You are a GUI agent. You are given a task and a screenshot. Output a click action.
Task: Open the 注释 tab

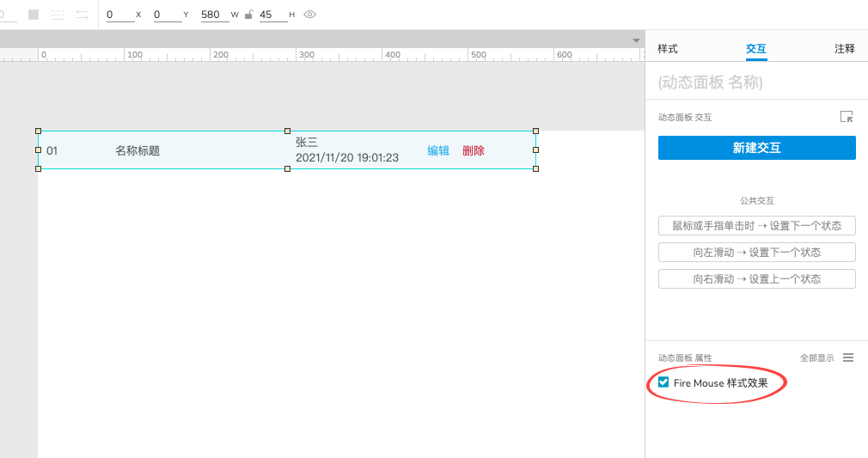(x=845, y=49)
